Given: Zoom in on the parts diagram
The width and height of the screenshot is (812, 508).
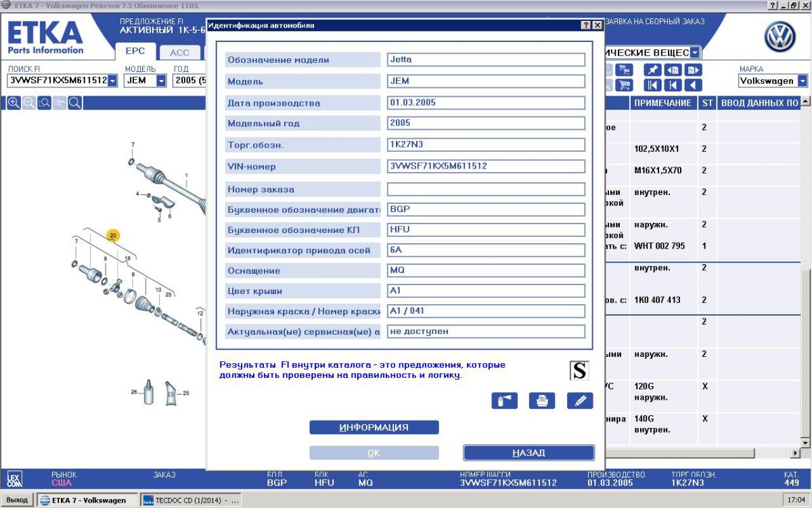Looking at the screenshot, I should (x=14, y=103).
